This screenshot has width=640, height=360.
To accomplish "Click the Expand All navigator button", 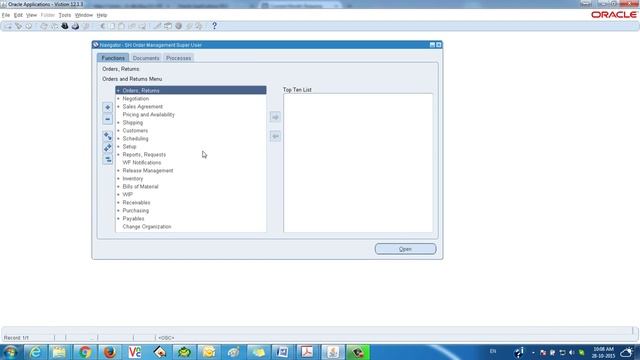I will pyautogui.click(x=107, y=148).
